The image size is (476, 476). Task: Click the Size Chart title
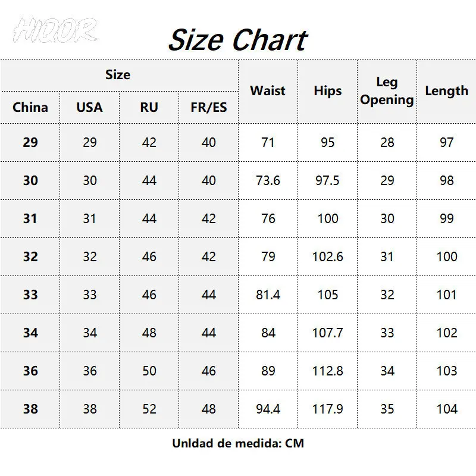tap(237, 40)
